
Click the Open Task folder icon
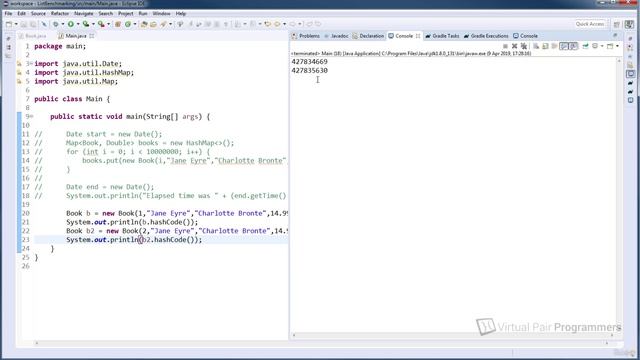153,24
